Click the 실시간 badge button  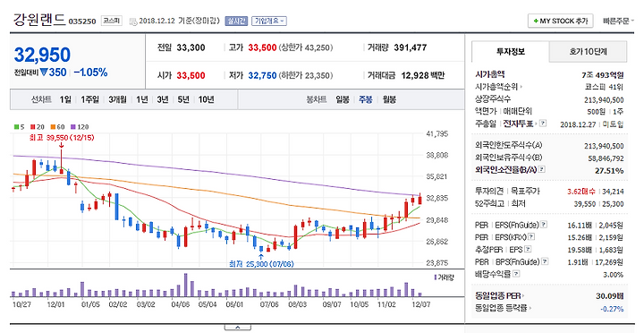tap(236, 21)
